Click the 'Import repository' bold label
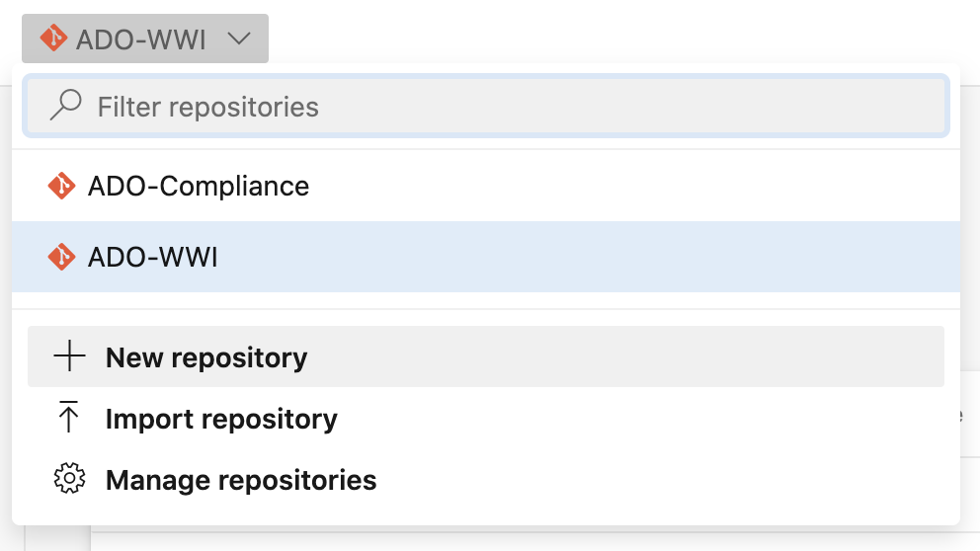This screenshot has width=980, height=551. pyautogui.click(x=221, y=419)
